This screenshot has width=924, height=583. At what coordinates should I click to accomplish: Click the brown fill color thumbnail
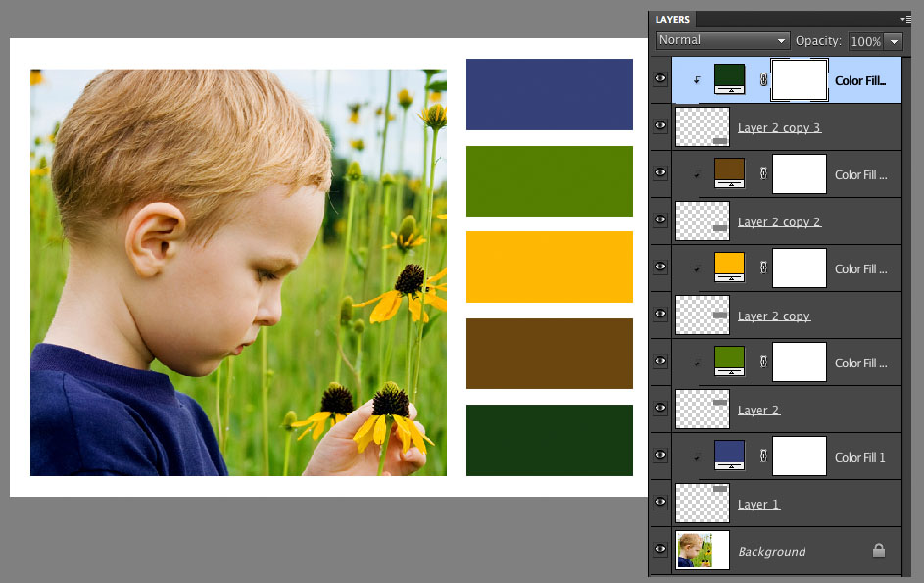730,172
